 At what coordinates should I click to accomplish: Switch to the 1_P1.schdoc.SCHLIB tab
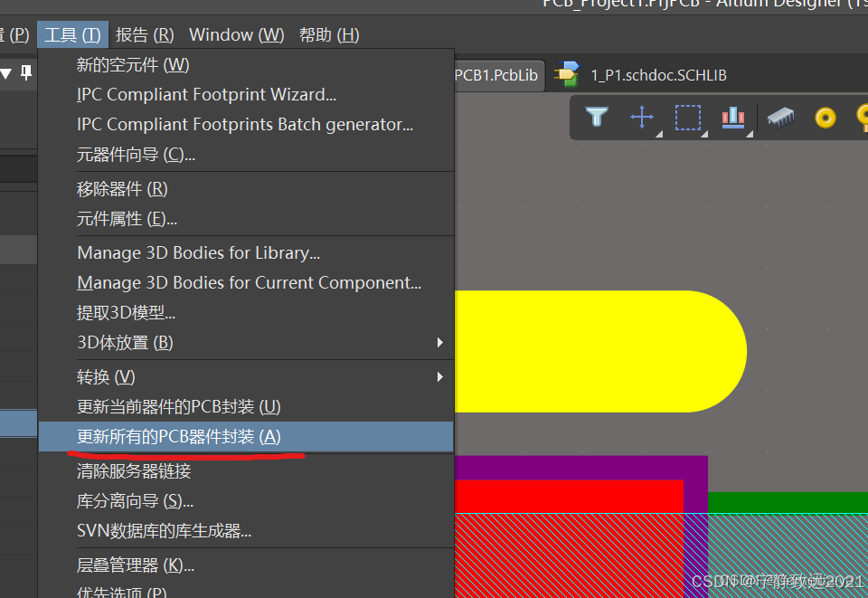659,75
